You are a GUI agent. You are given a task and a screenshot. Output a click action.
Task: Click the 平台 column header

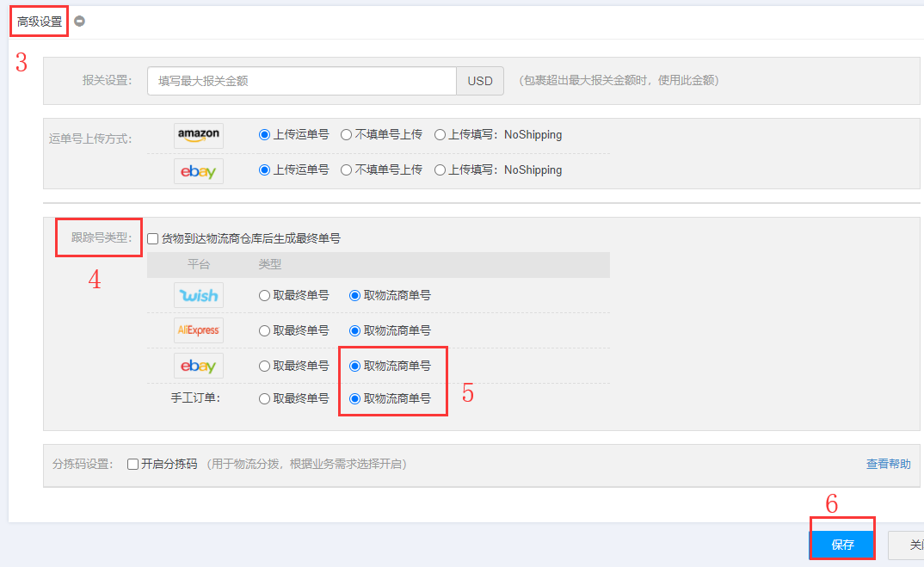(x=199, y=264)
